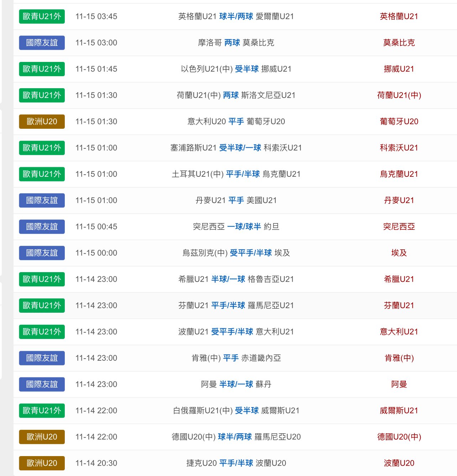The height and width of the screenshot is (476, 457).
Task: Click the 國際友誼 badge next to Morocco match
Action: [x=41, y=43]
